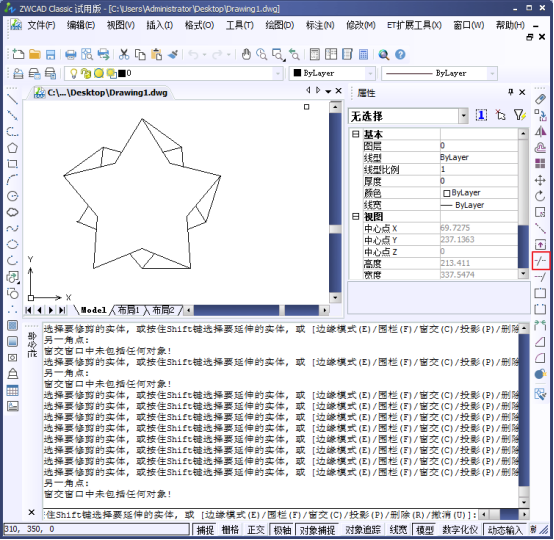Viewport: 554px width, 540px height.
Task: Open the 无选择 selection dropdown
Action: tap(463, 116)
